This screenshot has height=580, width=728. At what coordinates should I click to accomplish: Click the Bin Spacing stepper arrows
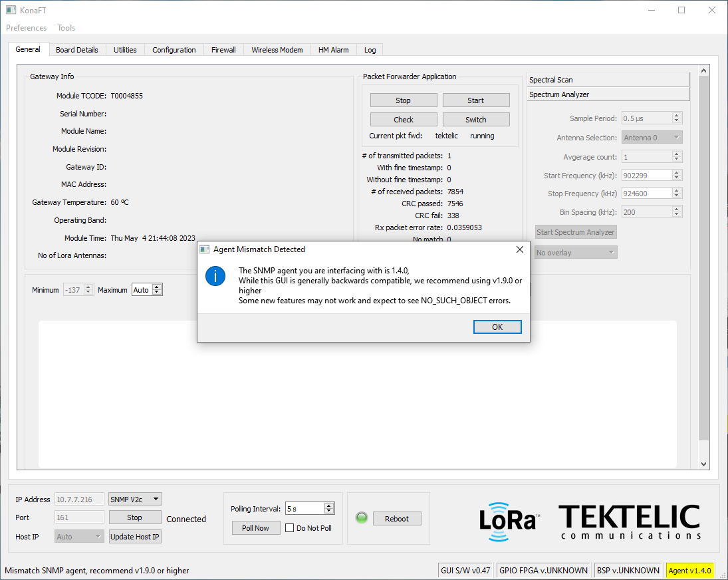676,212
